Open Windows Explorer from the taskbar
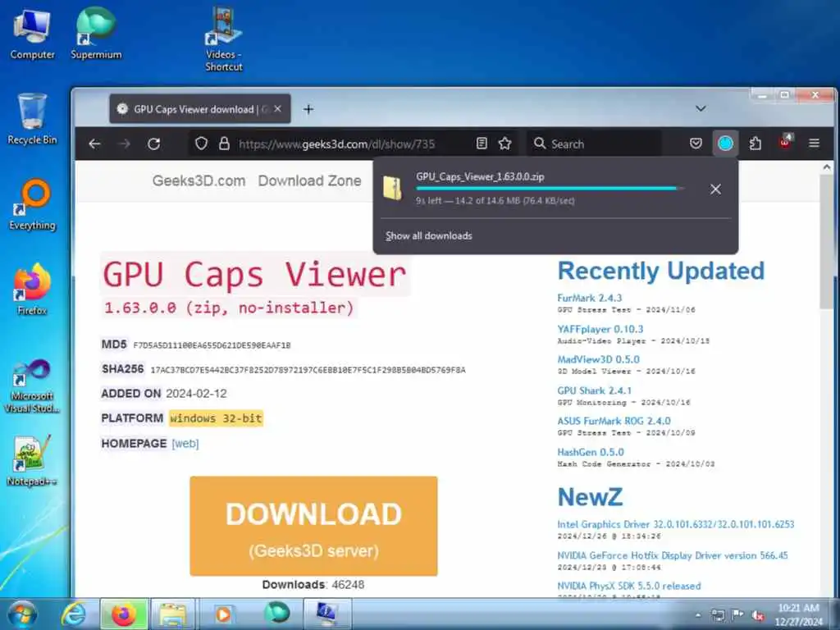Image resolution: width=840 pixels, height=630 pixels. (x=173, y=614)
